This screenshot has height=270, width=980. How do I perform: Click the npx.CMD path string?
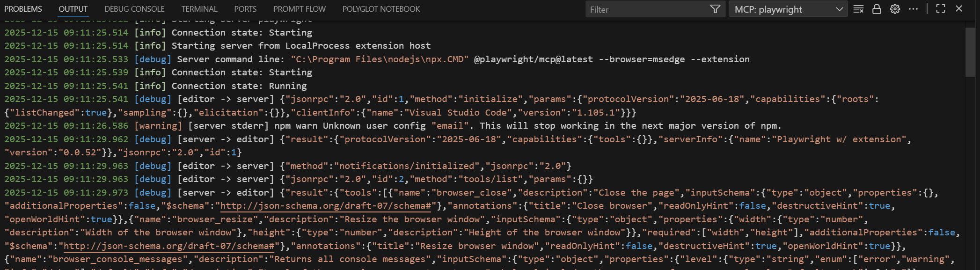tap(380, 59)
